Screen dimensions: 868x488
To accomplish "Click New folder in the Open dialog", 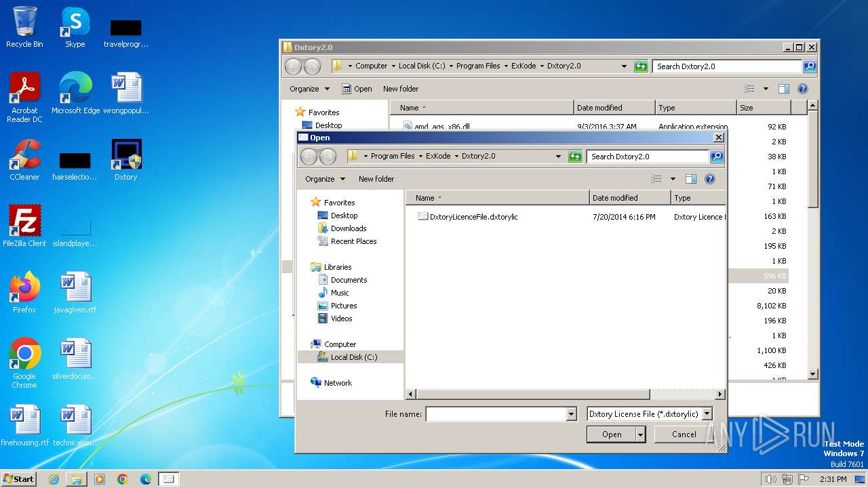I will pyautogui.click(x=376, y=179).
